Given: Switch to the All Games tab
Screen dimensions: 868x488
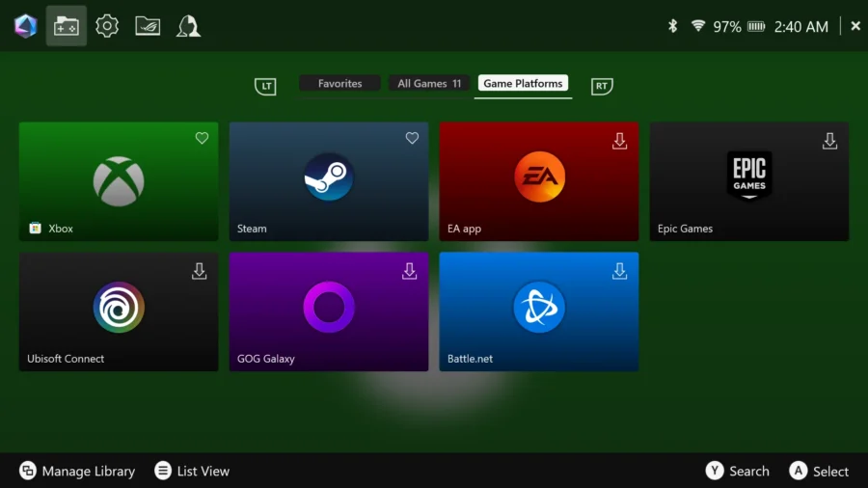Looking at the screenshot, I should coord(429,84).
